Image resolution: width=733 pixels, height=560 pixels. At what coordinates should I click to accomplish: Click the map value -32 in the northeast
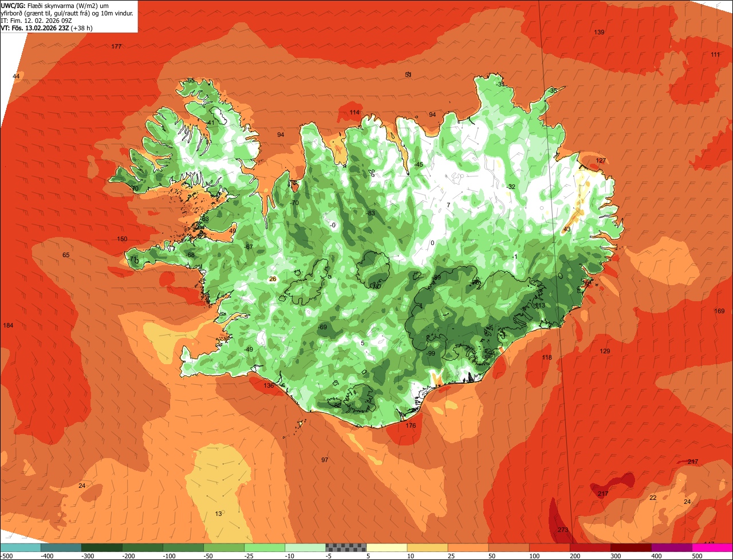coord(511,187)
